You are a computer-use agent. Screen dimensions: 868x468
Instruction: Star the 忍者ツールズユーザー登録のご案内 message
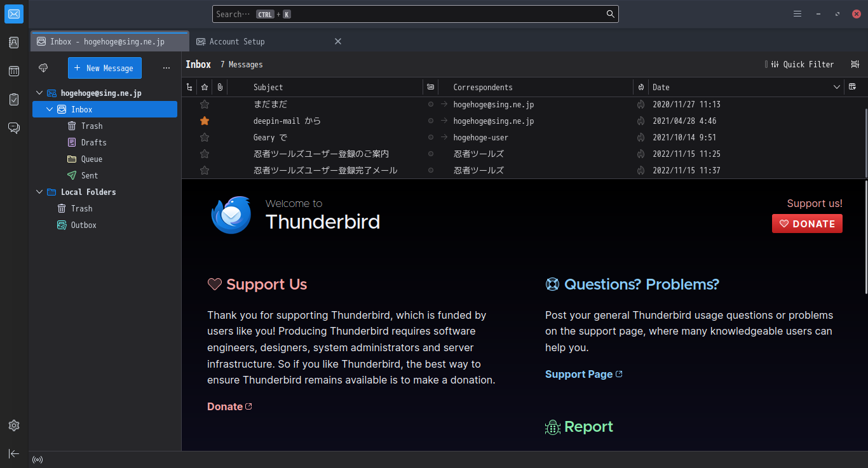tap(205, 154)
